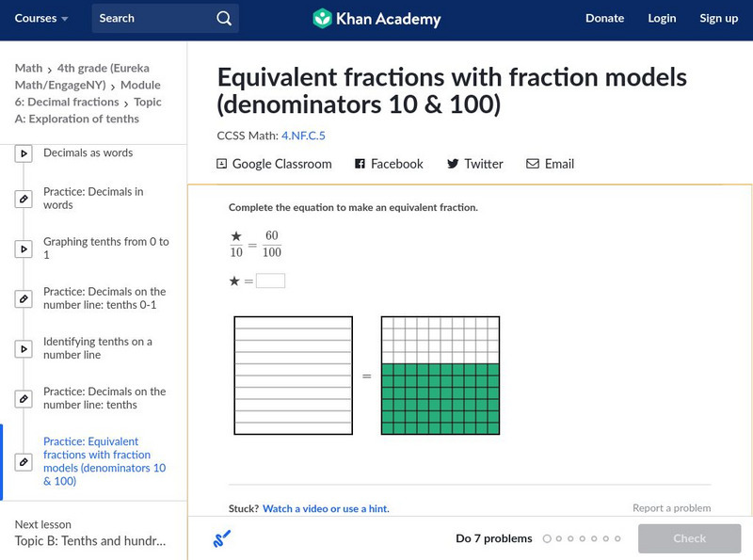Image resolution: width=753 pixels, height=560 pixels.
Task: Click the Facebook share icon
Action: click(x=360, y=164)
